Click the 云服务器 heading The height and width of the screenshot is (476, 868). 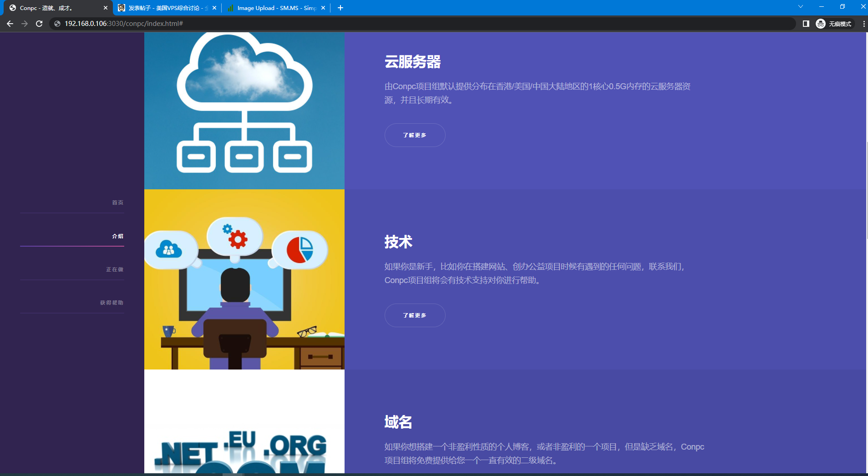pos(413,62)
